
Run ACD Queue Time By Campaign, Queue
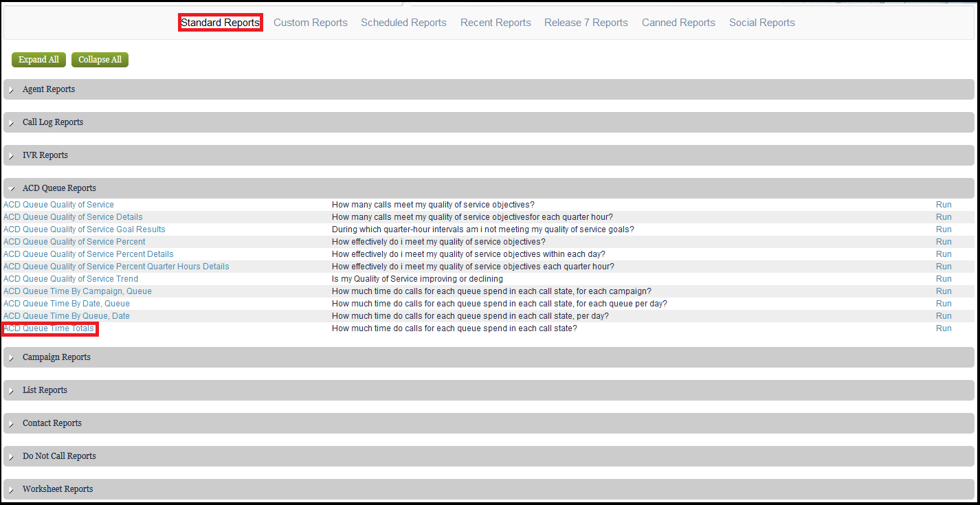click(944, 291)
